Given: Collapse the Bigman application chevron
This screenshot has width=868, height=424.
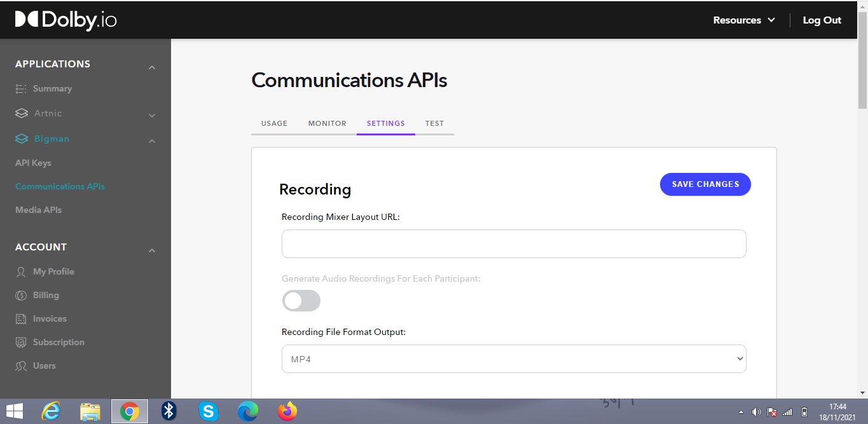Looking at the screenshot, I should click(x=152, y=141).
